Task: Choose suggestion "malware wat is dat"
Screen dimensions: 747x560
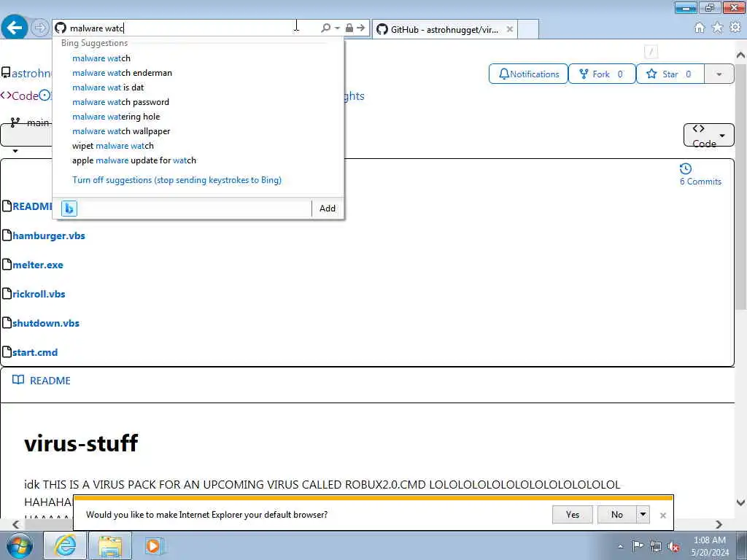Action: click(x=108, y=87)
